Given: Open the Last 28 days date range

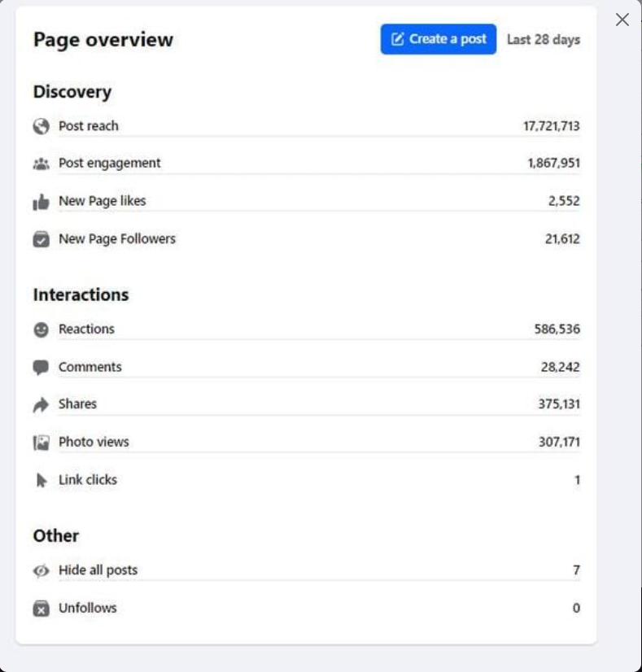Looking at the screenshot, I should pos(543,39).
